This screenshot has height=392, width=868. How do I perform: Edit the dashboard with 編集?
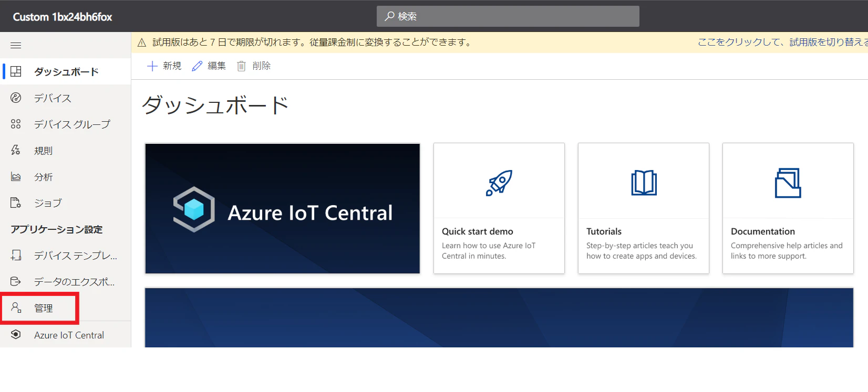tap(209, 66)
